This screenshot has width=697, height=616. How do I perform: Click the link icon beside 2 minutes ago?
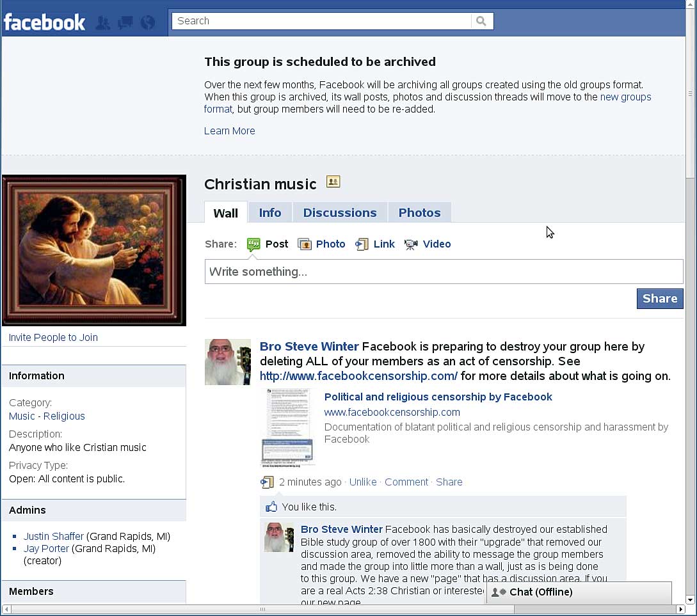coord(267,482)
